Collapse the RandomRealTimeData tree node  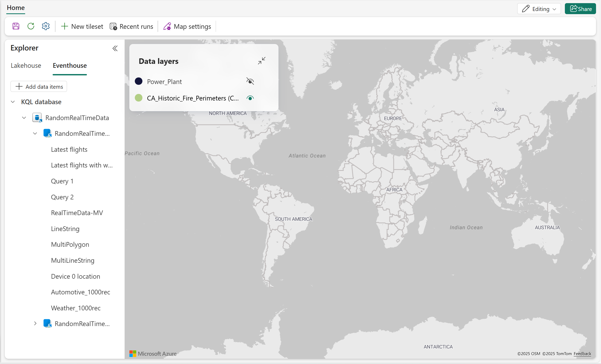(x=24, y=118)
